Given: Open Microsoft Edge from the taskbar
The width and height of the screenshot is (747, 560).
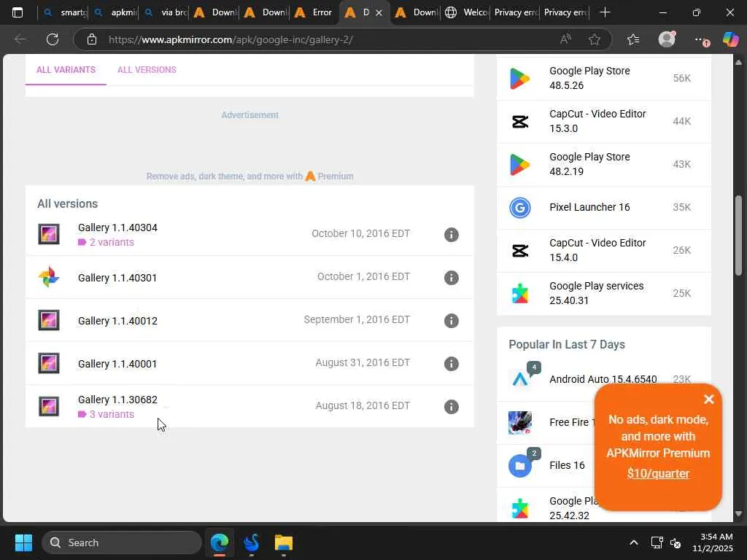Looking at the screenshot, I should [x=220, y=542].
